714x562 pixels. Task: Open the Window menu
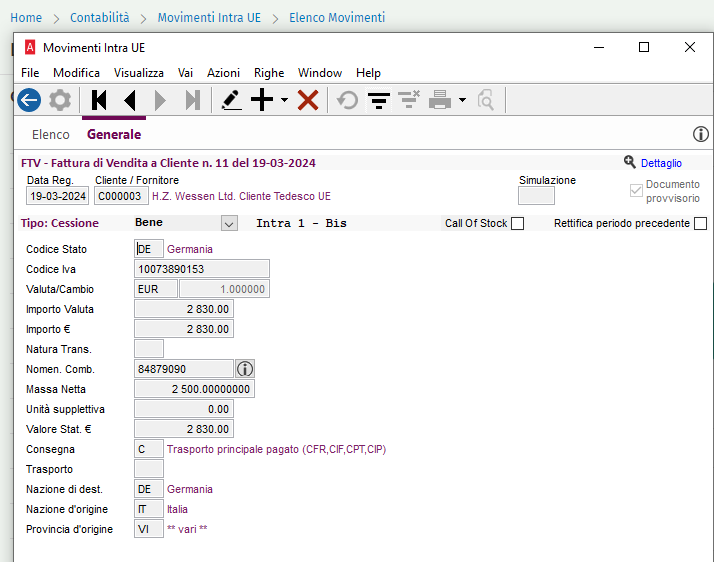point(320,73)
